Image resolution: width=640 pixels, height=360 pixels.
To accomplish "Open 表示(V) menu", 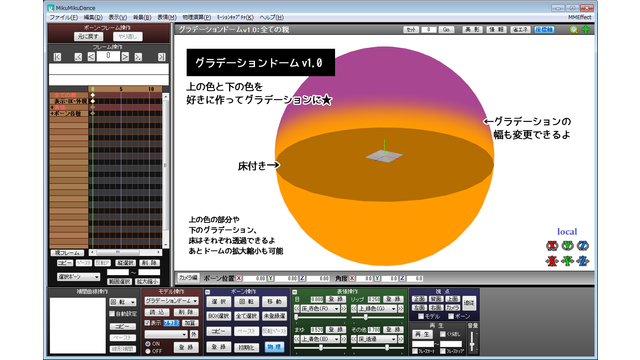I will pyautogui.click(x=118, y=18).
